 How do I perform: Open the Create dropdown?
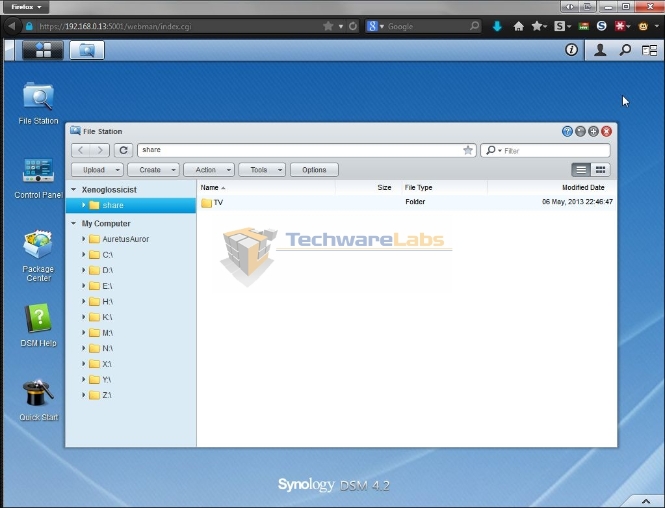(154, 170)
